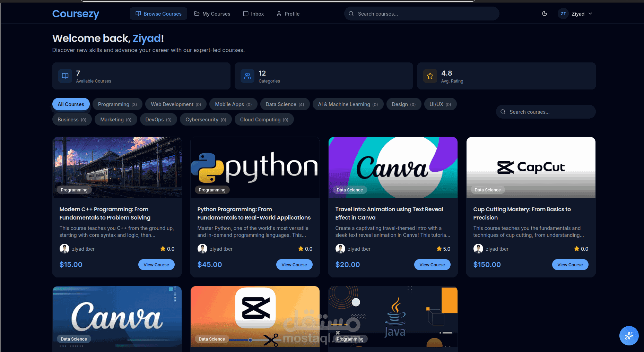The width and height of the screenshot is (644, 352).
Task: Filter by Programming category
Action: 118,104
